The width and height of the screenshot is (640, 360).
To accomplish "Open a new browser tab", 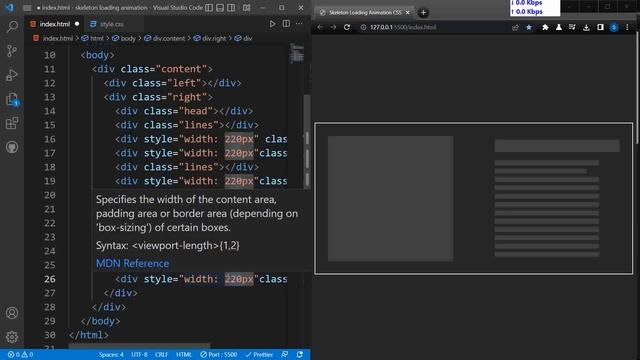I will (423, 13).
